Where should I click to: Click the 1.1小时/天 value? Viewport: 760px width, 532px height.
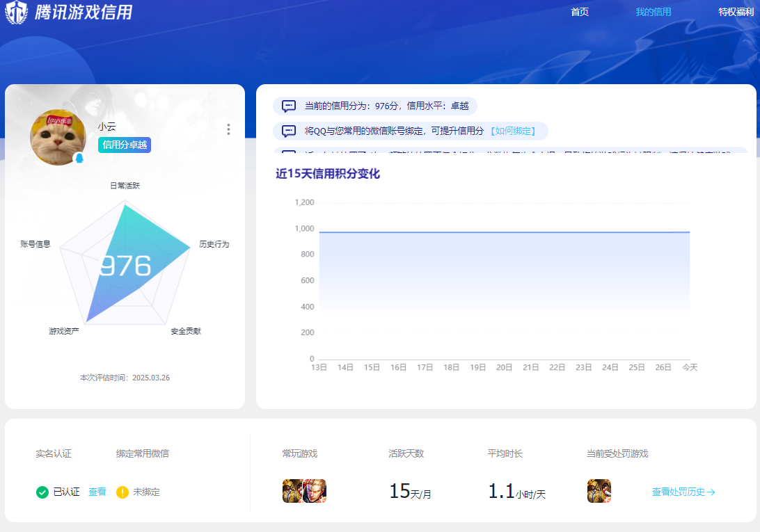pos(516,491)
